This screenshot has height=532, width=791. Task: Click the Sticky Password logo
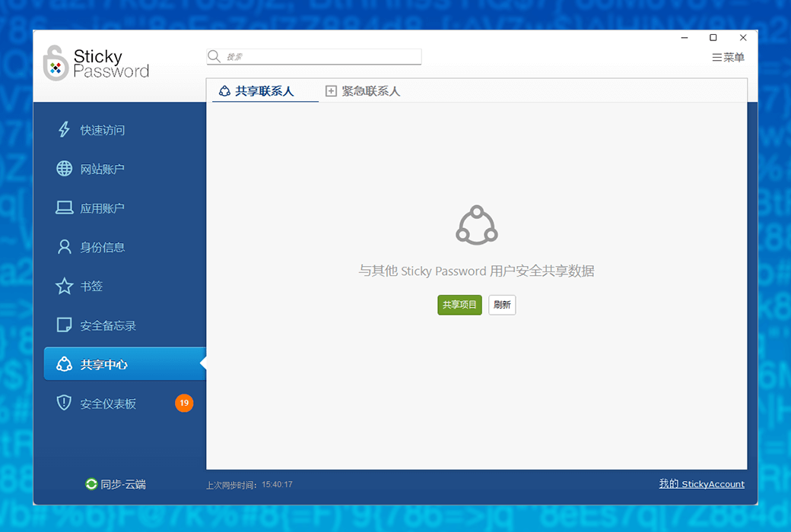click(x=96, y=63)
